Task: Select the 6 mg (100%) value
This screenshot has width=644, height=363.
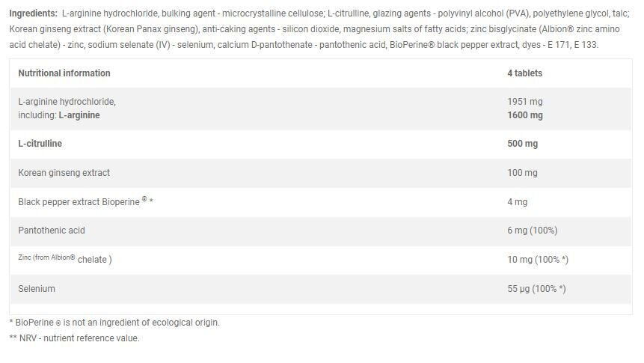Action: point(532,231)
